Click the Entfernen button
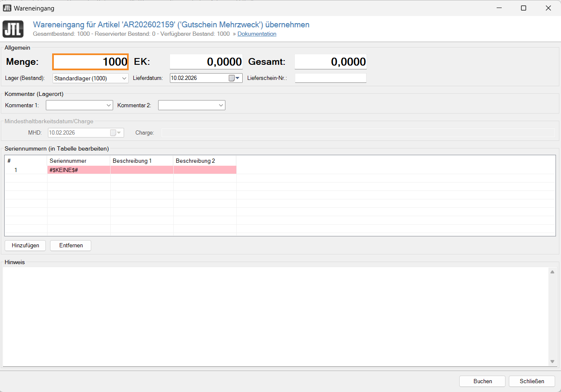 click(x=71, y=245)
